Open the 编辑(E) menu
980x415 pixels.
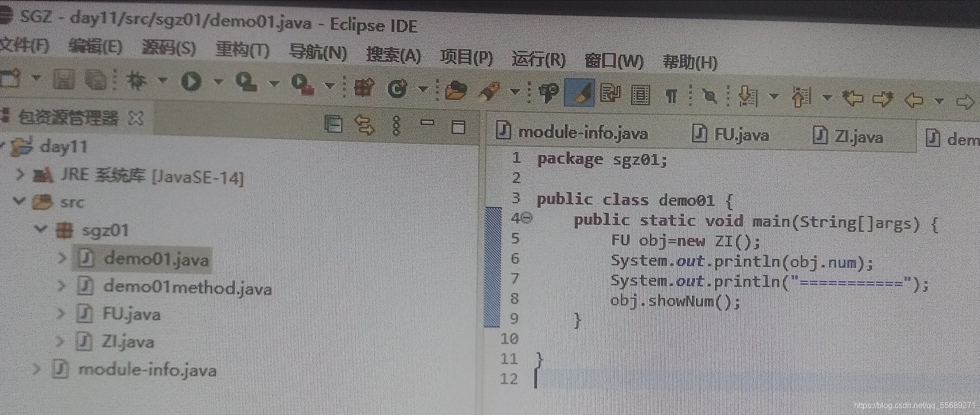[x=95, y=46]
